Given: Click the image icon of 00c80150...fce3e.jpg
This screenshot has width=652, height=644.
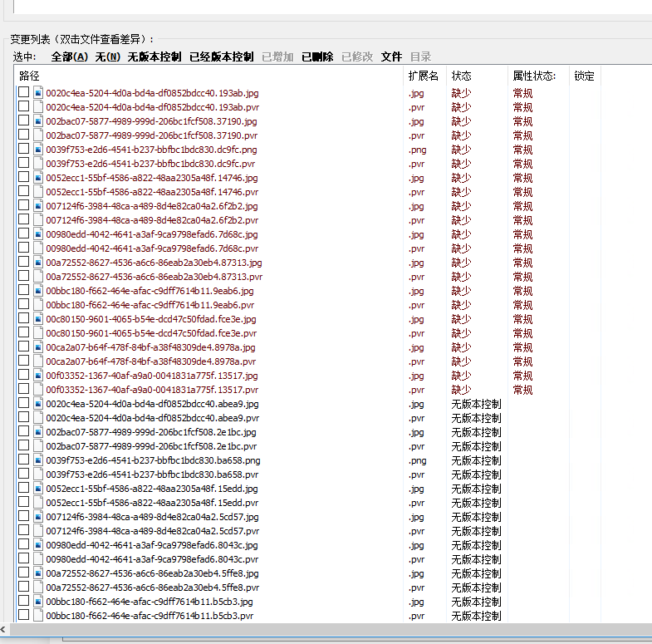Looking at the screenshot, I should [x=38, y=319].
